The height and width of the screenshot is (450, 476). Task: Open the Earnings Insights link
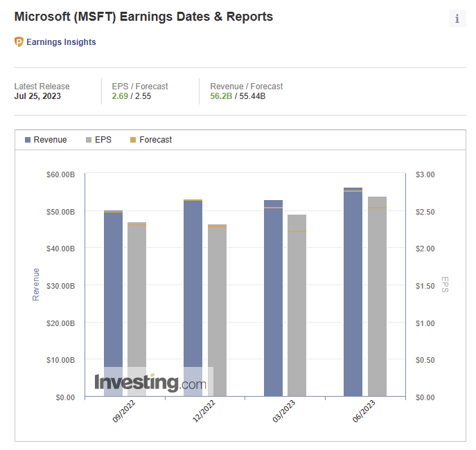[x=61, y=42]
